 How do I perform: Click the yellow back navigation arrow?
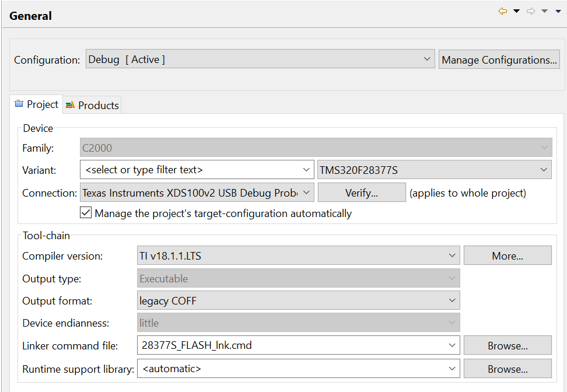503,11
